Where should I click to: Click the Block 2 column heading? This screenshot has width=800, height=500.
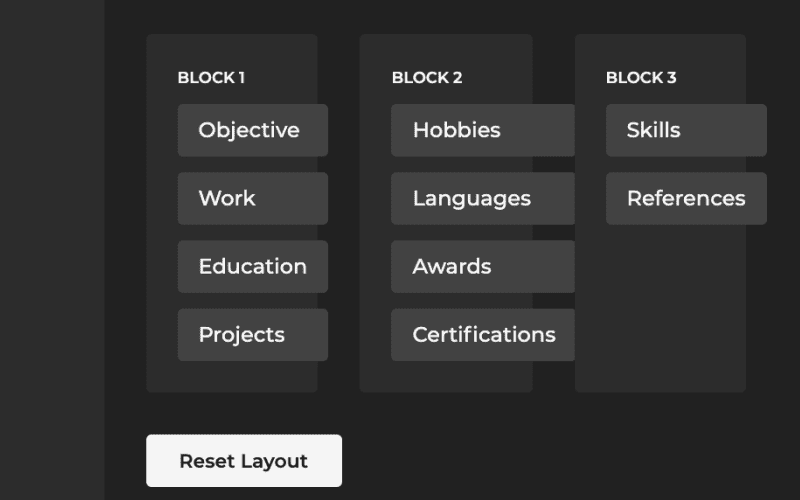point(427,77)
